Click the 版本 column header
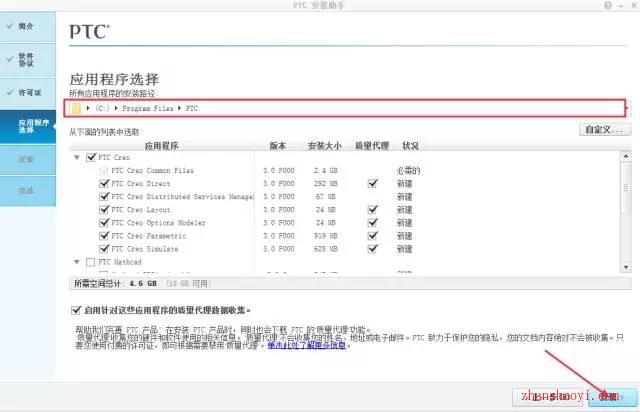640x412 pixels. coord(278,146)
